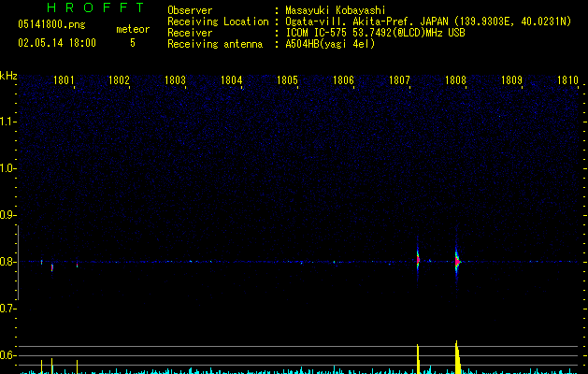The height and width of the screenshot is (374, 588).
Task: Click the Receiving Location label
Action: click(218, 22)
